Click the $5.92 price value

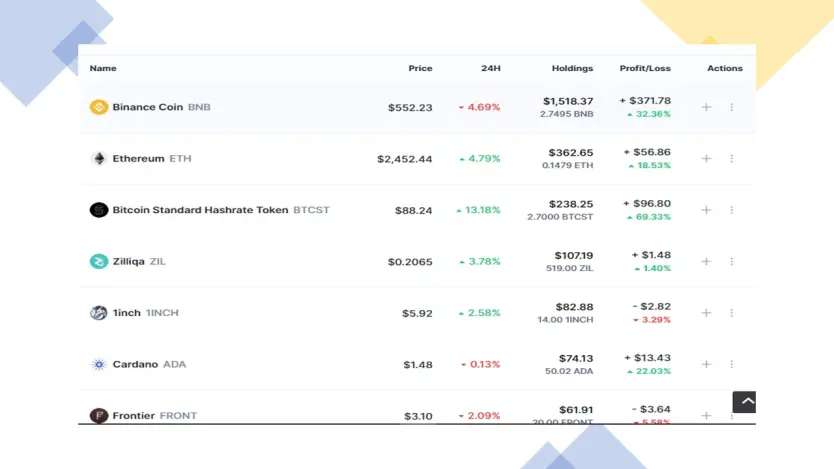click(417, 313)
